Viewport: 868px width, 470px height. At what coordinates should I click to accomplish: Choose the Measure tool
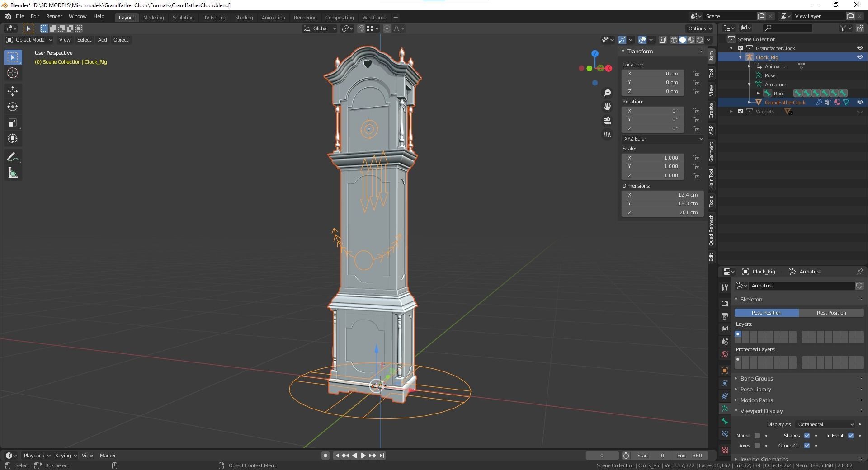click(x=13, y=173)
